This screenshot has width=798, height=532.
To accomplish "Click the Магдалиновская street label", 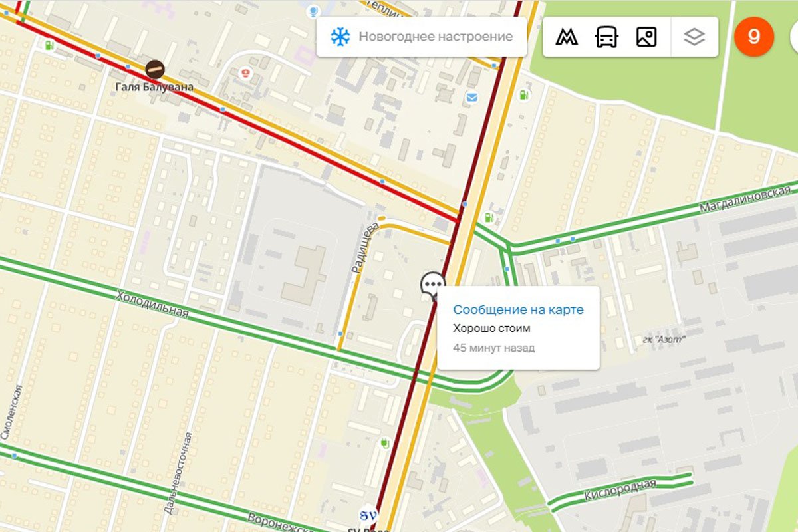I will [x=748, y=197].
